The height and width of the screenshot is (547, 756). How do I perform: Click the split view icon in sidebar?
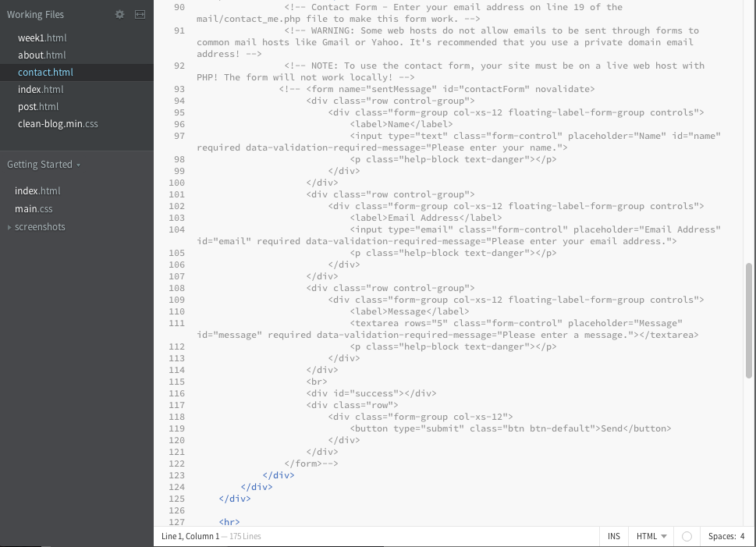click(x=140, y=15)
